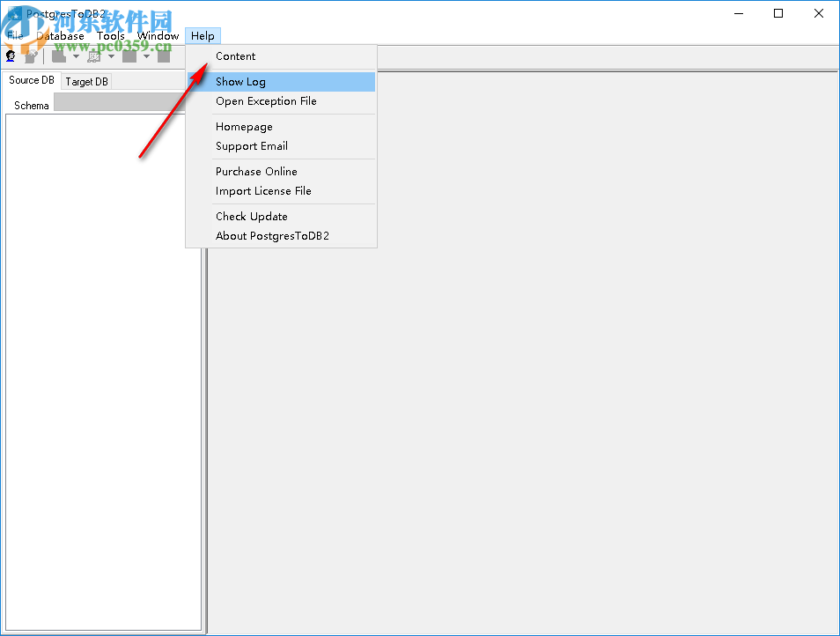The height and width of the screenshot is (636, 840).
Task: Open the dropdown arrow beside the migration icon
Action: 76,55
